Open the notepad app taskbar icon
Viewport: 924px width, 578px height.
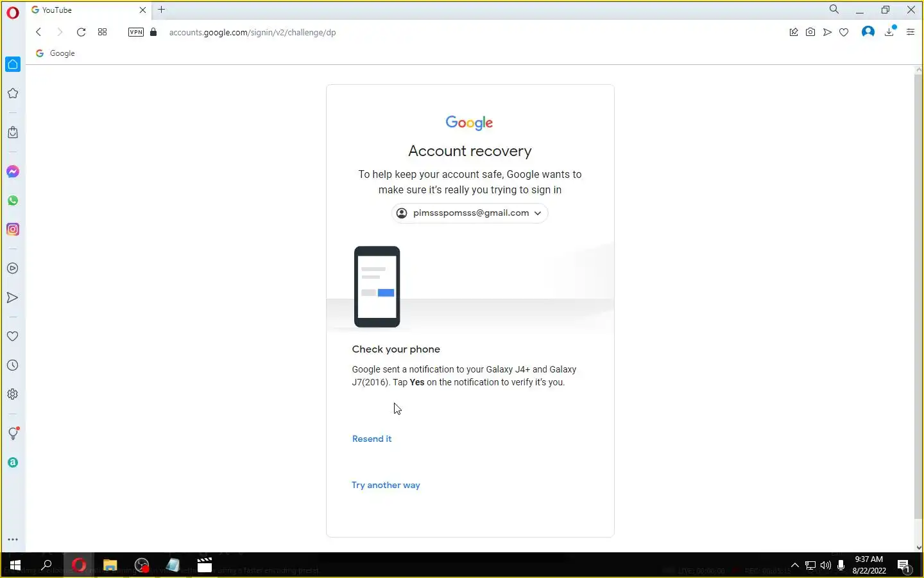coord(173,565)
